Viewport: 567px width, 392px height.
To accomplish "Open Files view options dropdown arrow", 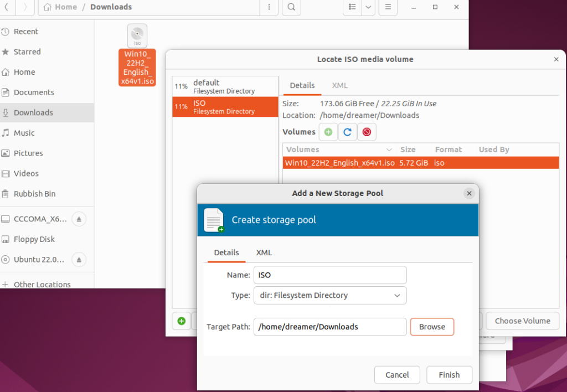I will click(x=368, y=7).
